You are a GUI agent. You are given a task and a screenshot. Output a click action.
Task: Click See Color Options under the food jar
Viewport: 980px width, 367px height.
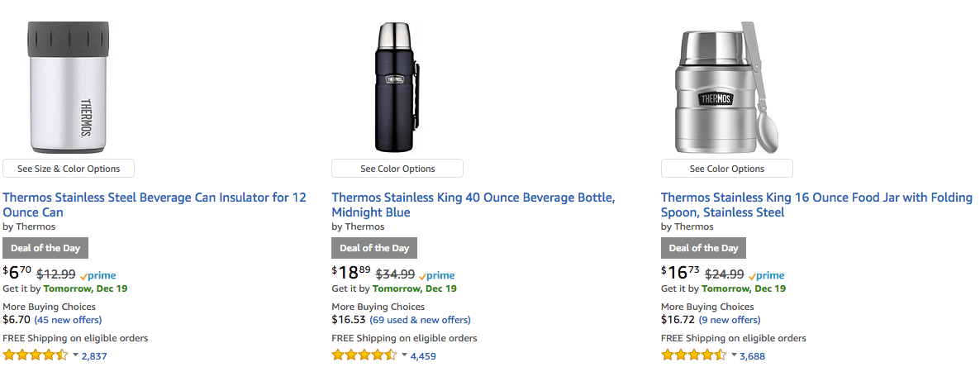(x=727, y=168)
